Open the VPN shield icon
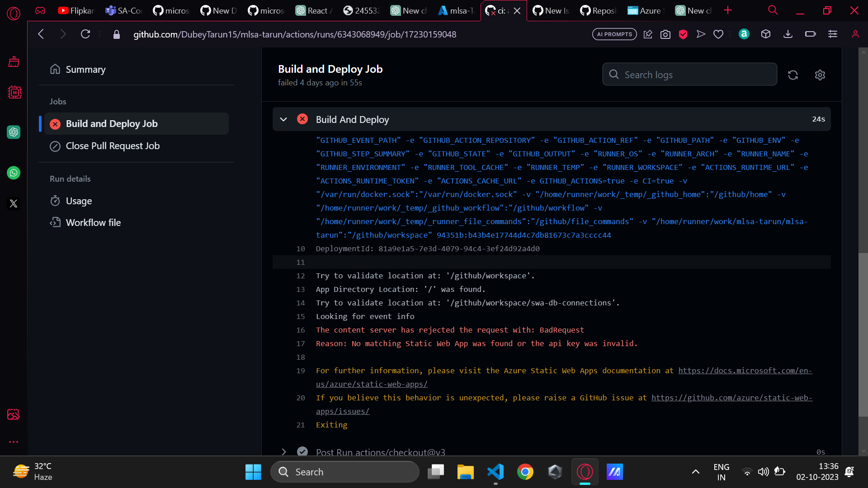 [683, 34]
